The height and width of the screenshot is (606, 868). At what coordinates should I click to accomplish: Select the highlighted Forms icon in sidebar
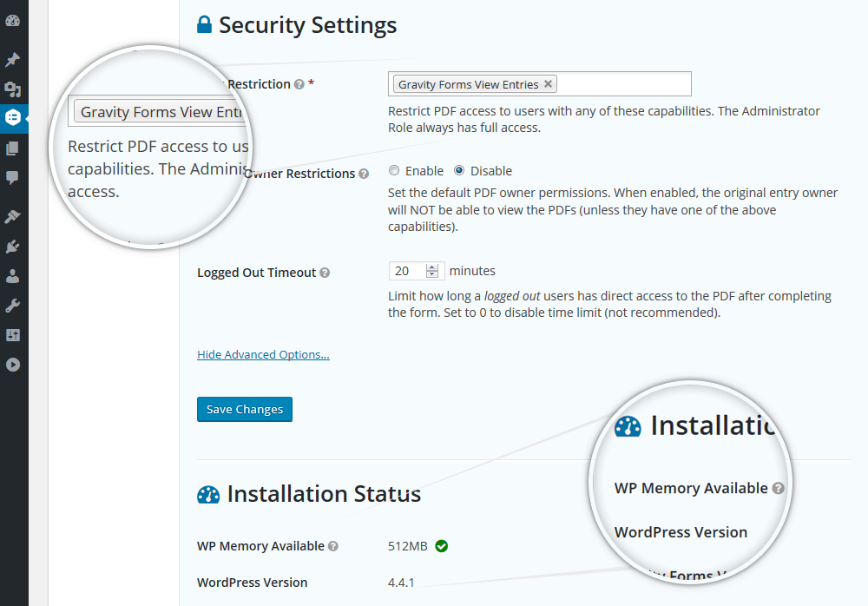tap(13, 117)
